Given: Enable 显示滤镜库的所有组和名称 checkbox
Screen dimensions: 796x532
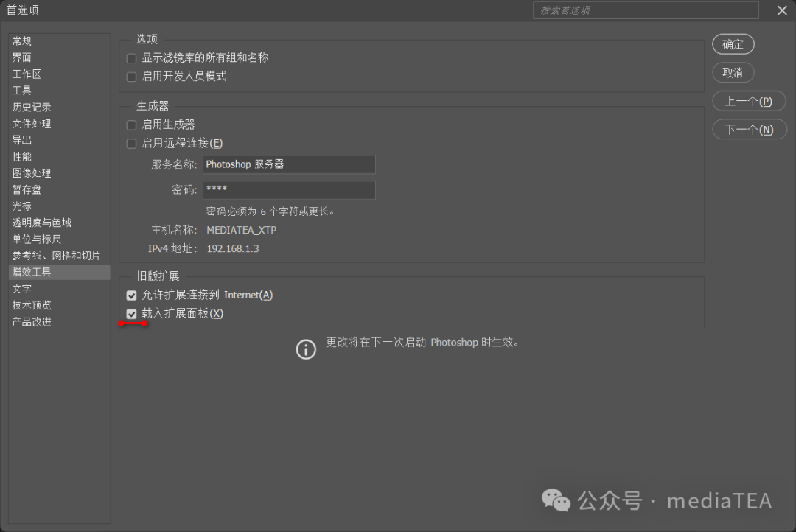Looking at the screenshot, I should coord(131,58).
